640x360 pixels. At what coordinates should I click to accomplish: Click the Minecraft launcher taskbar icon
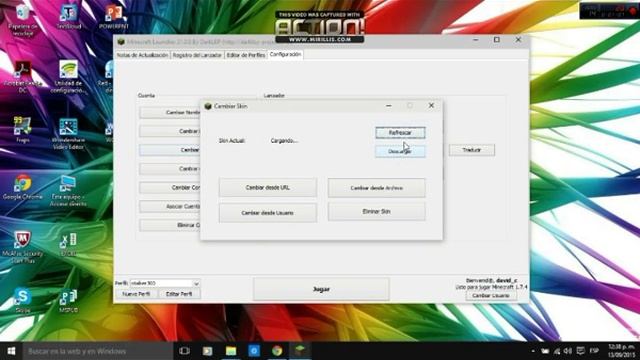(x=300, y=351)
